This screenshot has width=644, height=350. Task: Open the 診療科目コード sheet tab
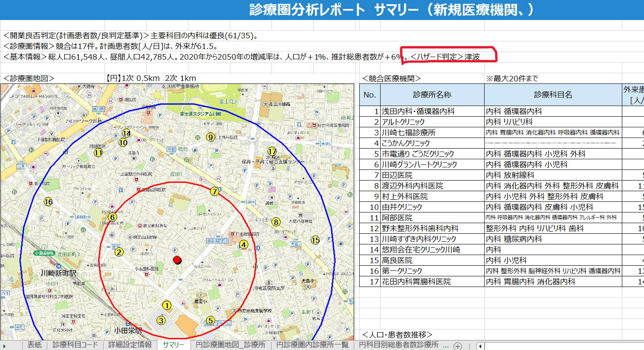[x=75, y=345]
